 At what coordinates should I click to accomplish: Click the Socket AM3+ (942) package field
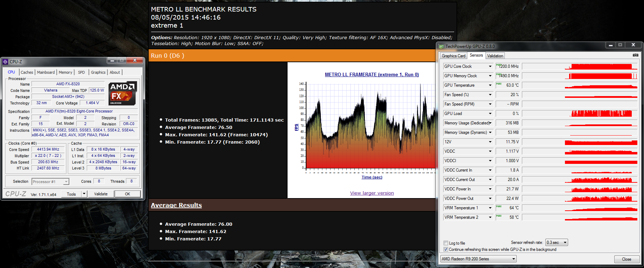pyautogui.click(x=68, y=97)
